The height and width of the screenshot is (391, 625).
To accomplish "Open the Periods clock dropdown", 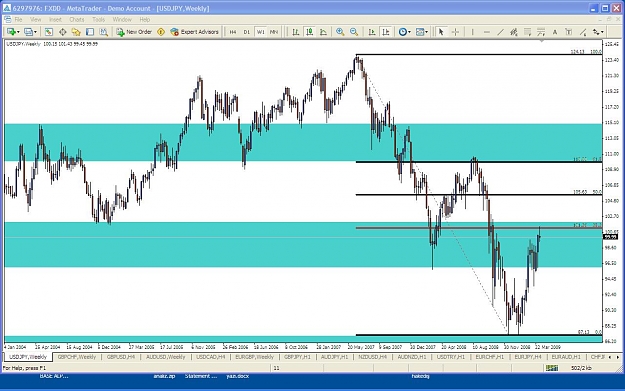I will (404, 32).
